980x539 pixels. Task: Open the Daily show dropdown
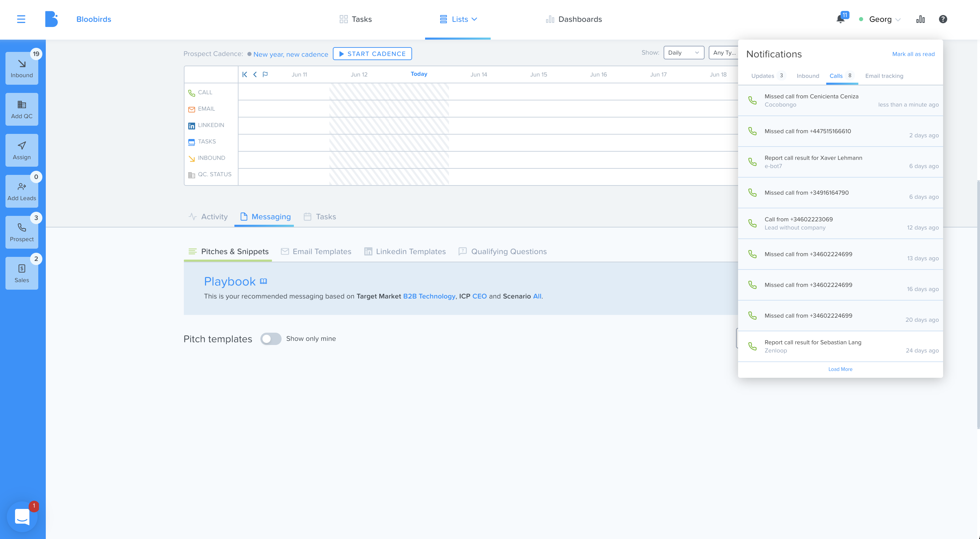click(684, 53)
